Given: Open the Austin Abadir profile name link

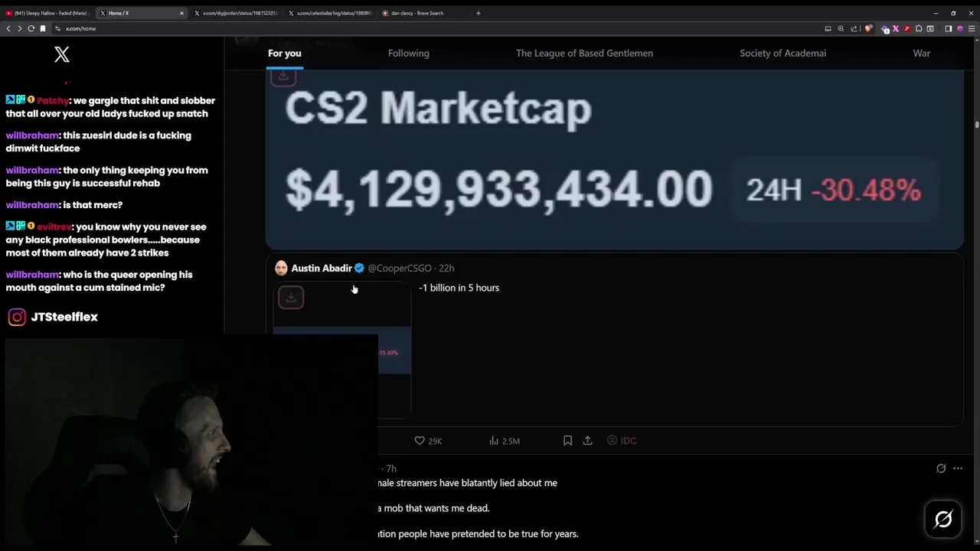Looking at the screenshot, I should 322,268.
